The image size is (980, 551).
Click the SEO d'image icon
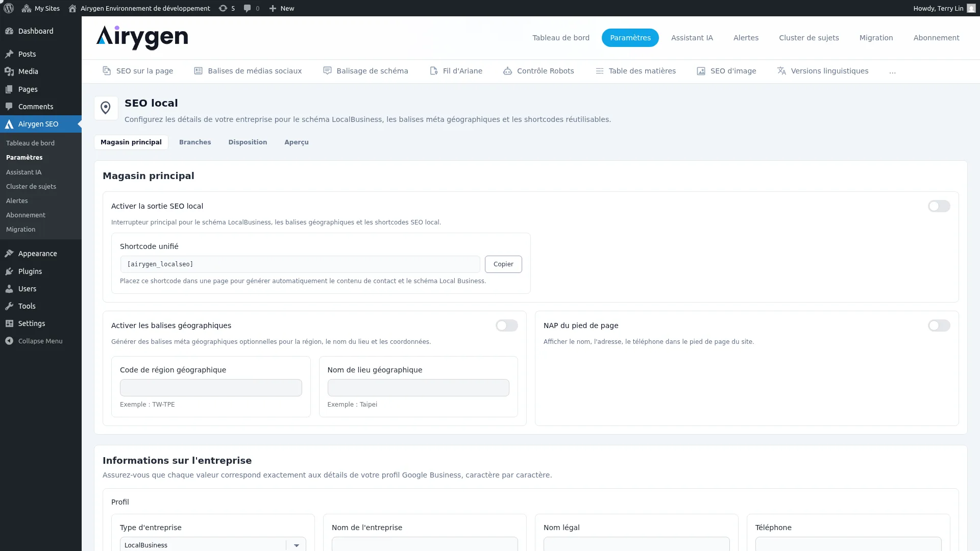[x=701, y=71]
